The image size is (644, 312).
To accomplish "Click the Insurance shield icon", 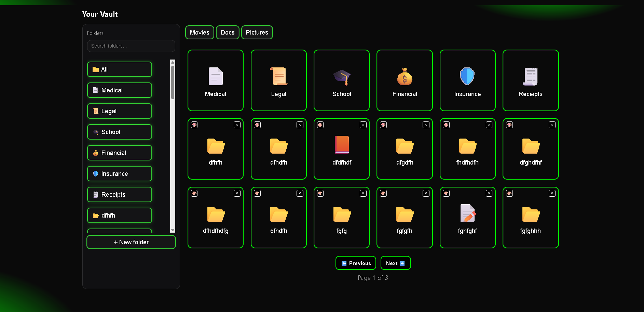I will tap(467, 76).
